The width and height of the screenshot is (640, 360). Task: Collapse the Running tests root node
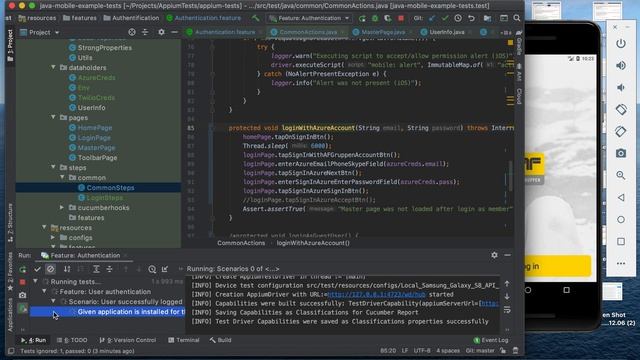click(x=36, y=281)
